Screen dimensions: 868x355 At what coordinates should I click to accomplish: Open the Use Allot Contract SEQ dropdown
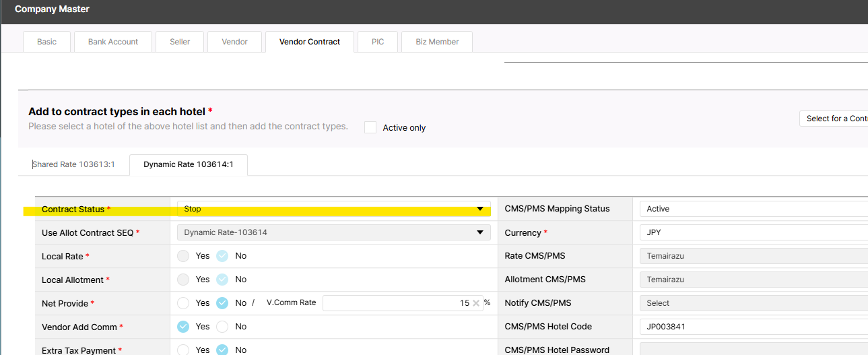click(x=333, y=232)
